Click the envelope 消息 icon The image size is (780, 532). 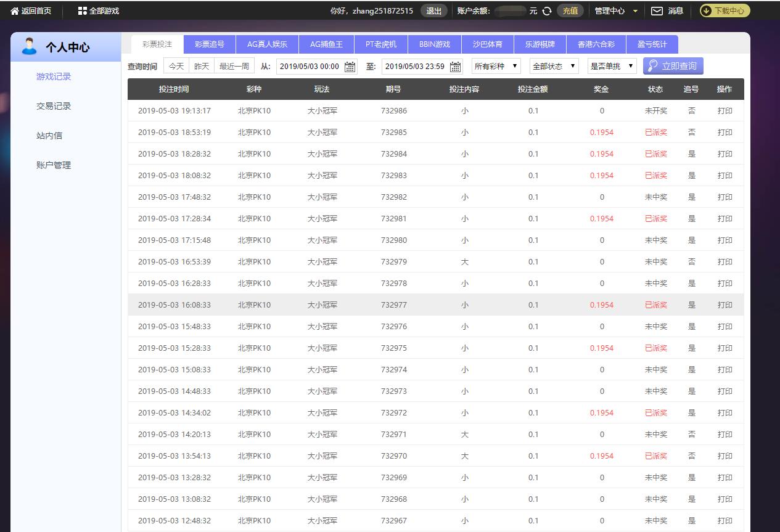(657, 10)
